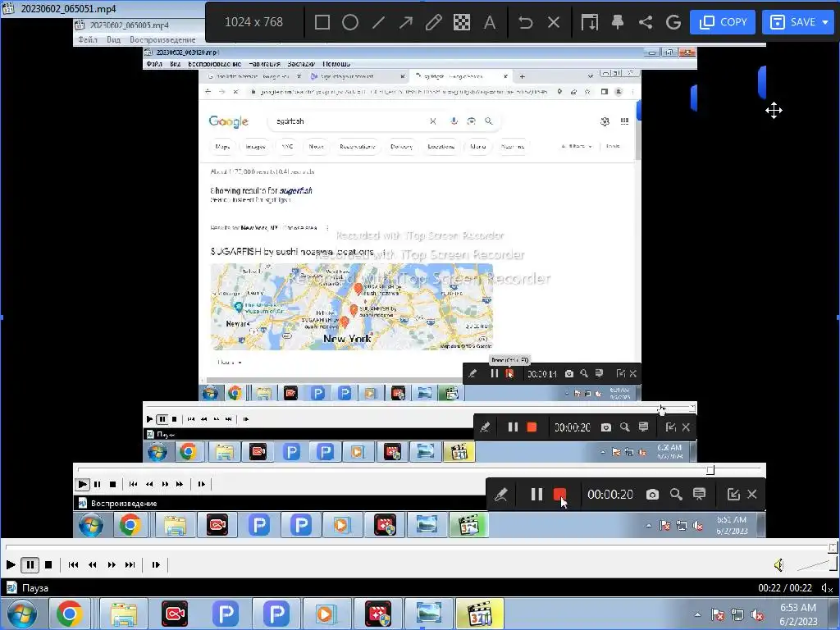Step one frame forward in outer player
This screenshot has width=840, height=630.
(x=156, y=564)
